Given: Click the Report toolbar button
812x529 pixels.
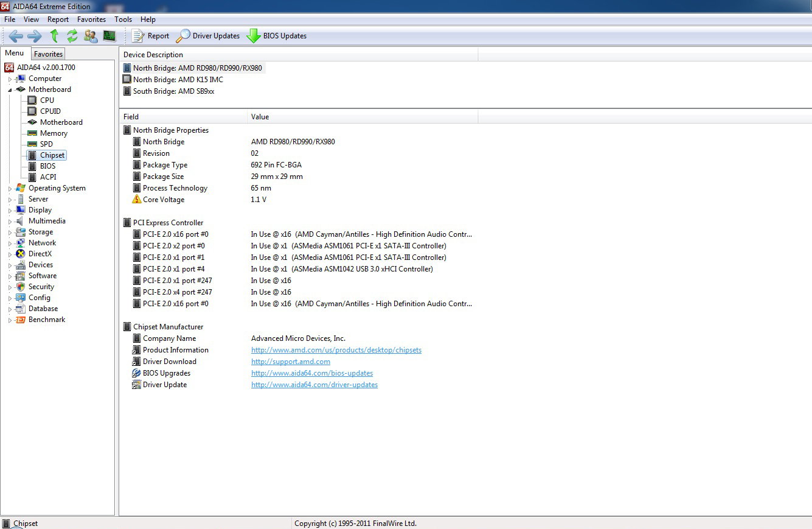Looking at the screenshot, I should coord(151,36).
